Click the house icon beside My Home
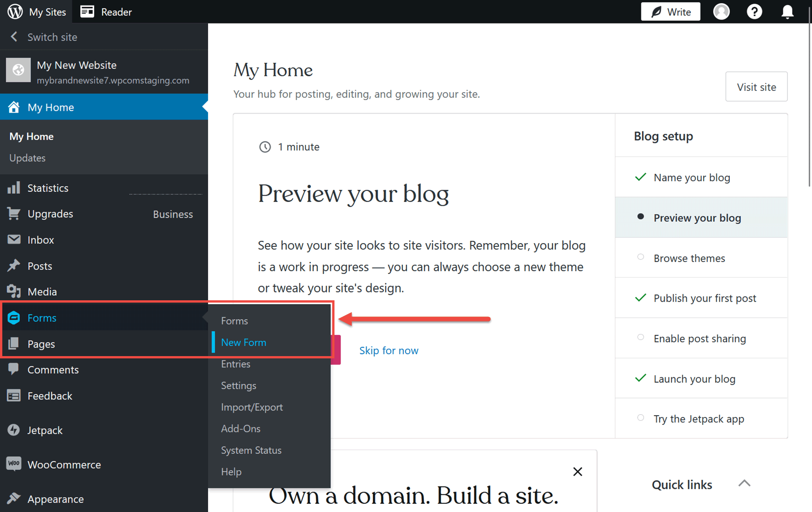The image size is (812, 512). 14,107
